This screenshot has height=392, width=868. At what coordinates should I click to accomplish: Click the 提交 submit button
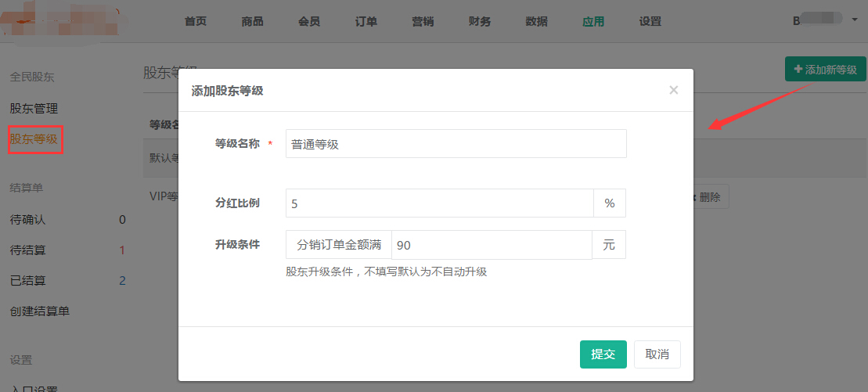pos(603,354)
